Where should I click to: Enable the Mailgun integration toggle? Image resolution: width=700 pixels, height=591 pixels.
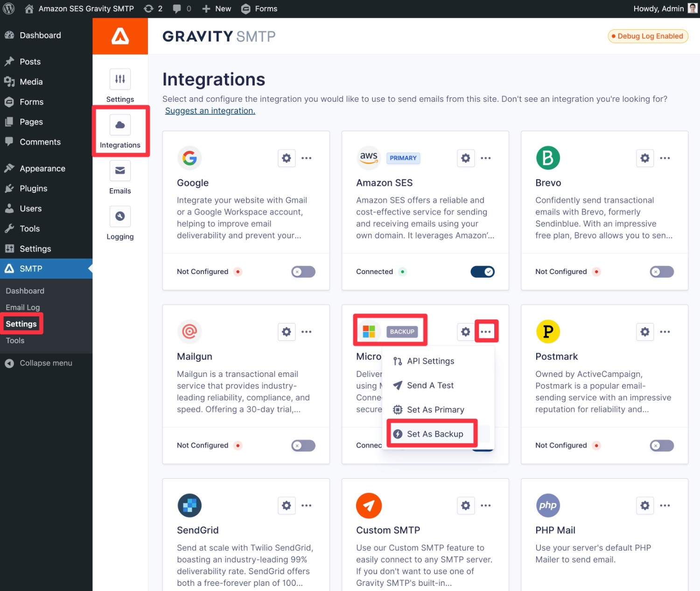[303, 445]
